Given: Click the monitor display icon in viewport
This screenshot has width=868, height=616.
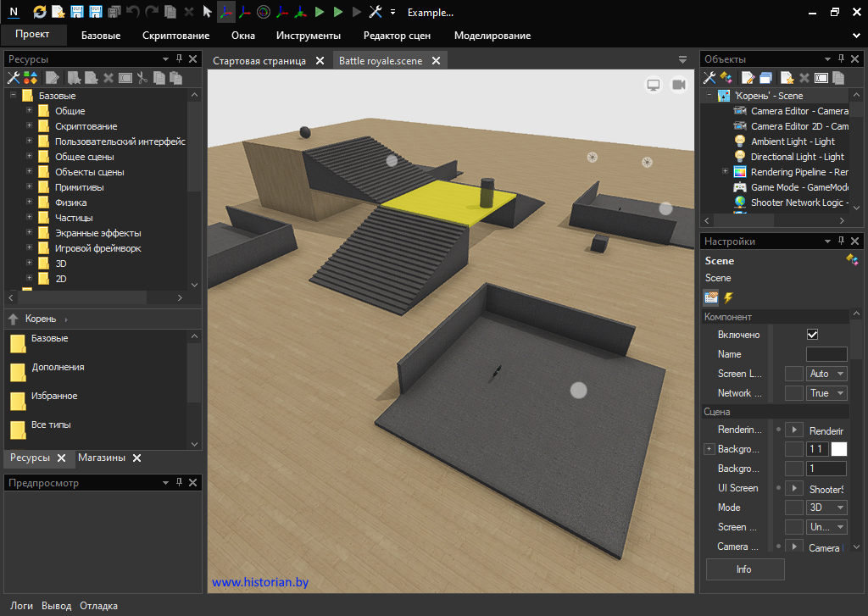Looking at the screenshot, I should coord(654,85).
